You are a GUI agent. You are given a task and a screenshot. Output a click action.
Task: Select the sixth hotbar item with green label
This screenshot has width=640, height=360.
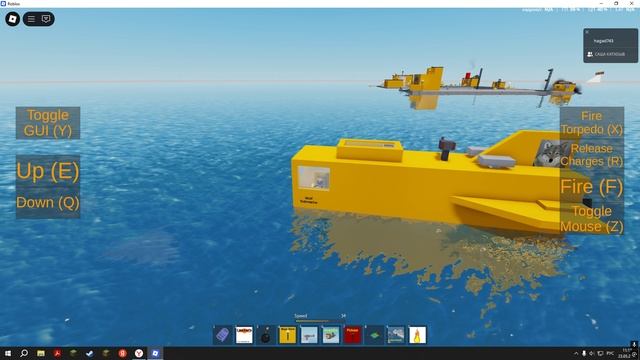pos(331,335)
